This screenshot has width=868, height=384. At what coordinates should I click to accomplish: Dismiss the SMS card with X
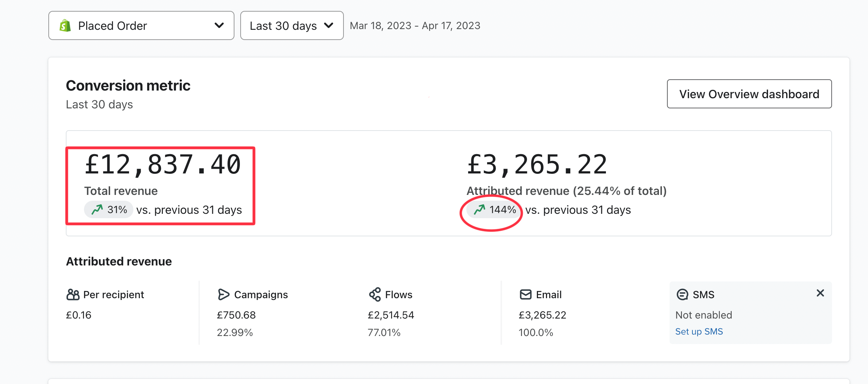click(x=820, y=293)
